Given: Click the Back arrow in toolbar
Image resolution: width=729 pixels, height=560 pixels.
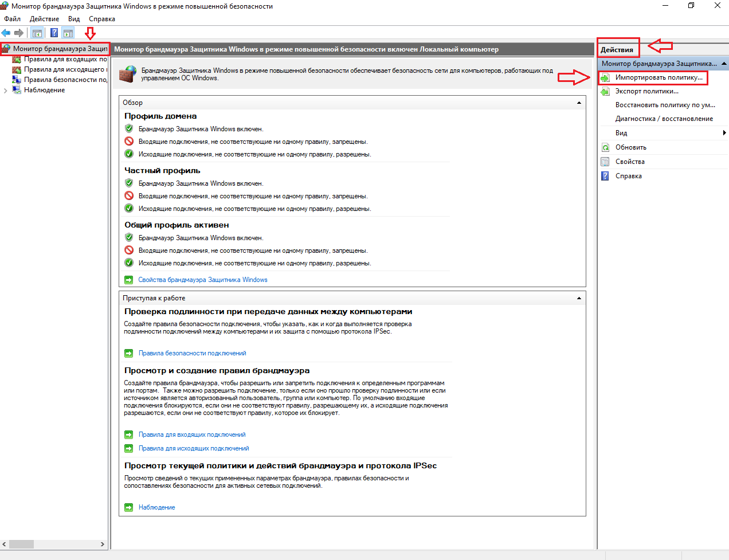Looking at the screenshot, I should 6,33.
